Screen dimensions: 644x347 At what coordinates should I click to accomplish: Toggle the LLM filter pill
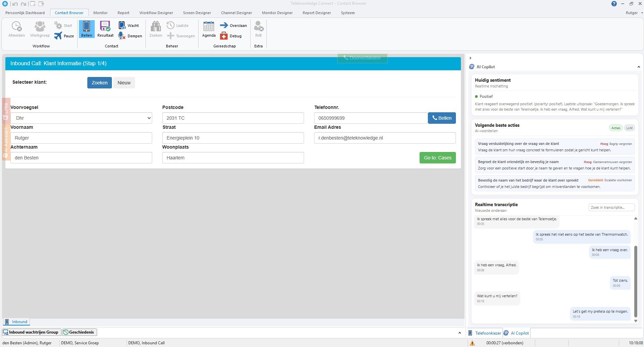tap(629, 128)
